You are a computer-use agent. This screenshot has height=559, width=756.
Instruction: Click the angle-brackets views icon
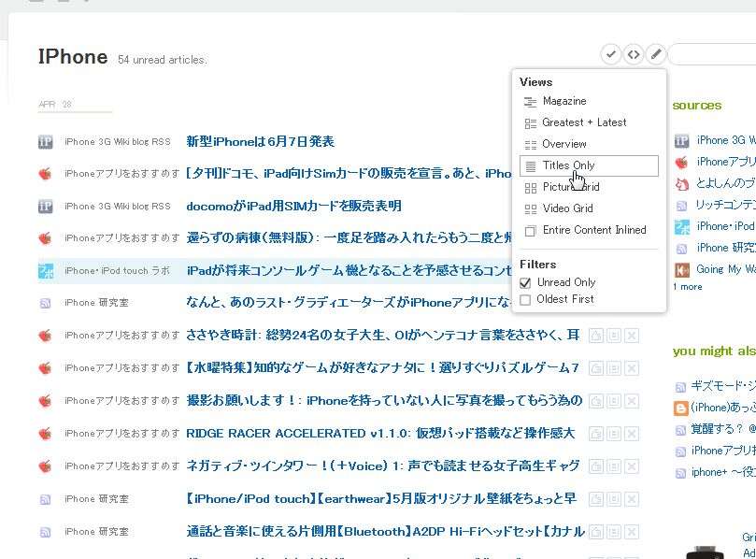click(x=633, y=54)
